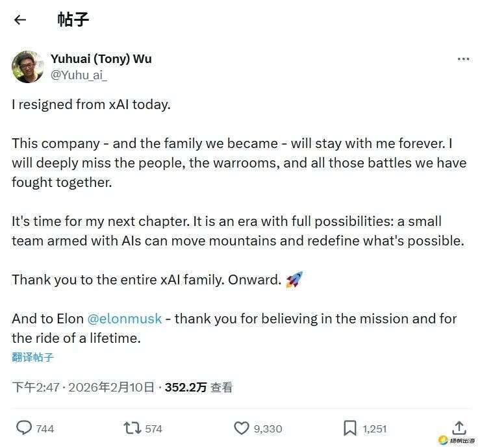The width and height of the screenshot is (480, 448).
Task: Toggle the bookmark icon on this post
Action: point(349,428)
